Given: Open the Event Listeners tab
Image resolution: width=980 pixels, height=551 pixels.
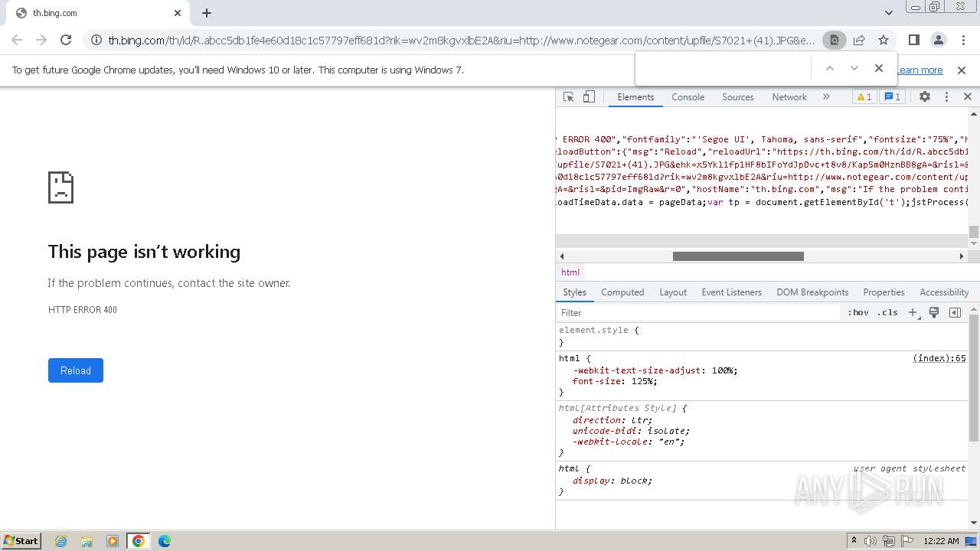Looking at the screenshot, I should point(731,292).
